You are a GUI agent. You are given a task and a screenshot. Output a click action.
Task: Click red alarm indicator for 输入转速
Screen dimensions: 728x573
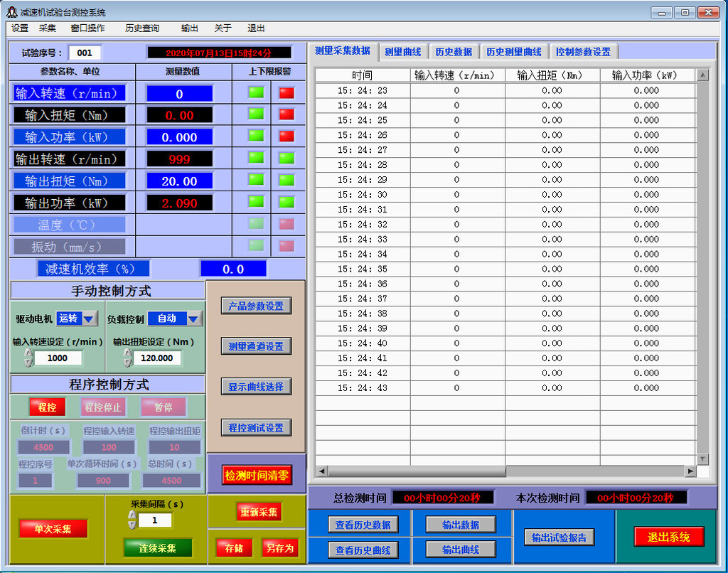(286, 92)
